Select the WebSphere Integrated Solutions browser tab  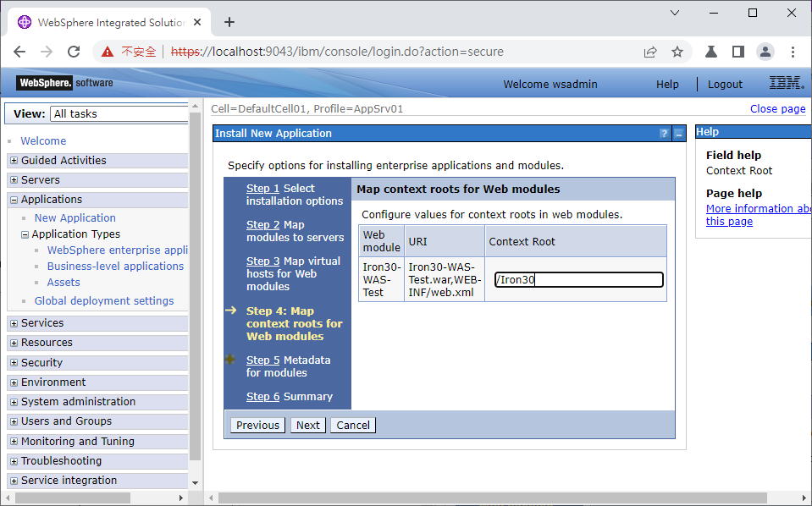point(110,22)
